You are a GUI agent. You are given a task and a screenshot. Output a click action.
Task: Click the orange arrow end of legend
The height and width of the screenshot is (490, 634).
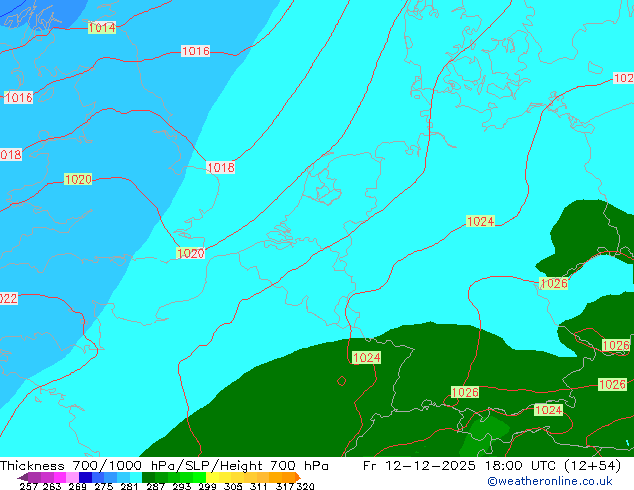tap(298, 477)
